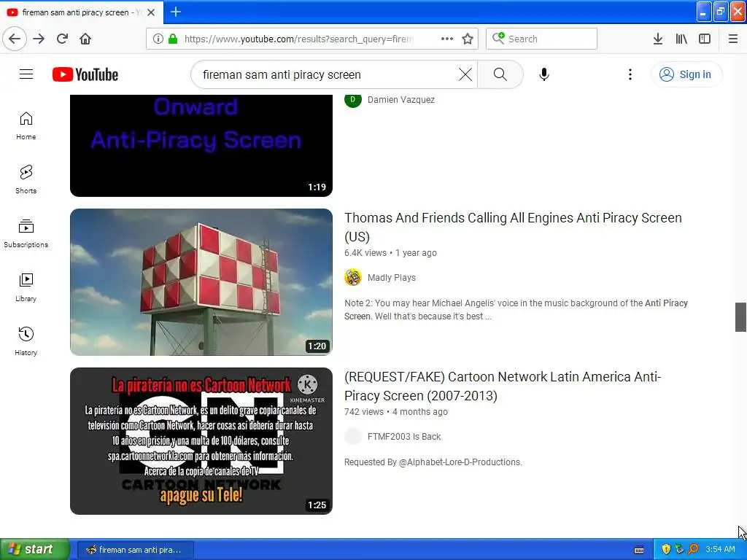Screen dimensions: 747x560
Task: Click the 3:54 AM system clock
Action: (x=720, y=550)
